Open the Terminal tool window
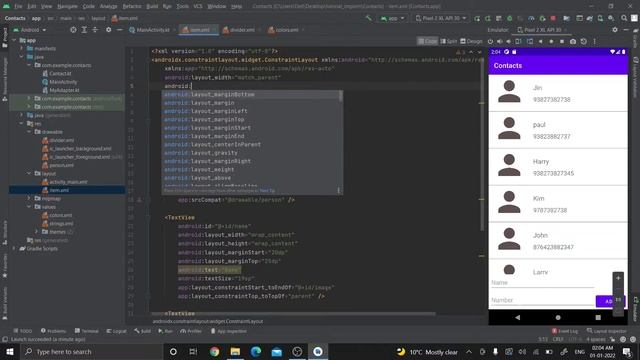This screenshot has height=360, width=640. click(x=87, y=331)
